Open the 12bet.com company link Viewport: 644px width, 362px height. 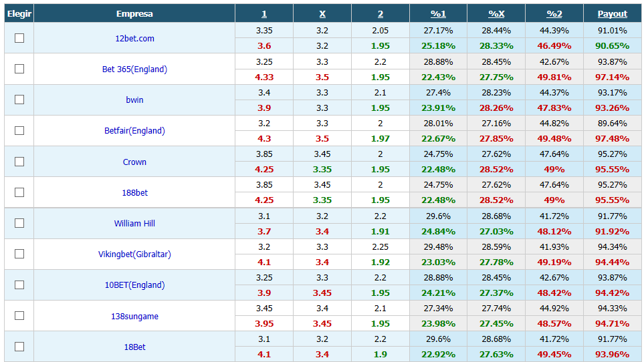(134, 39)
